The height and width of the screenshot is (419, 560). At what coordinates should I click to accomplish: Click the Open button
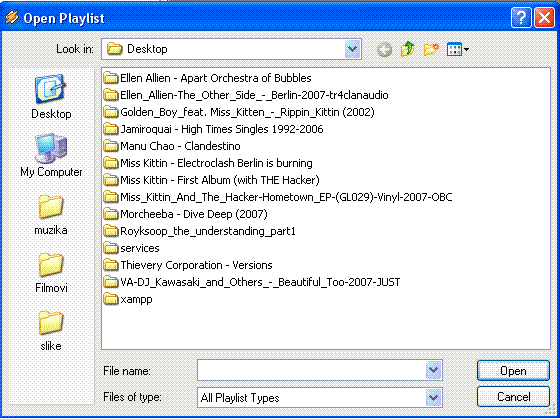[513, 371]
